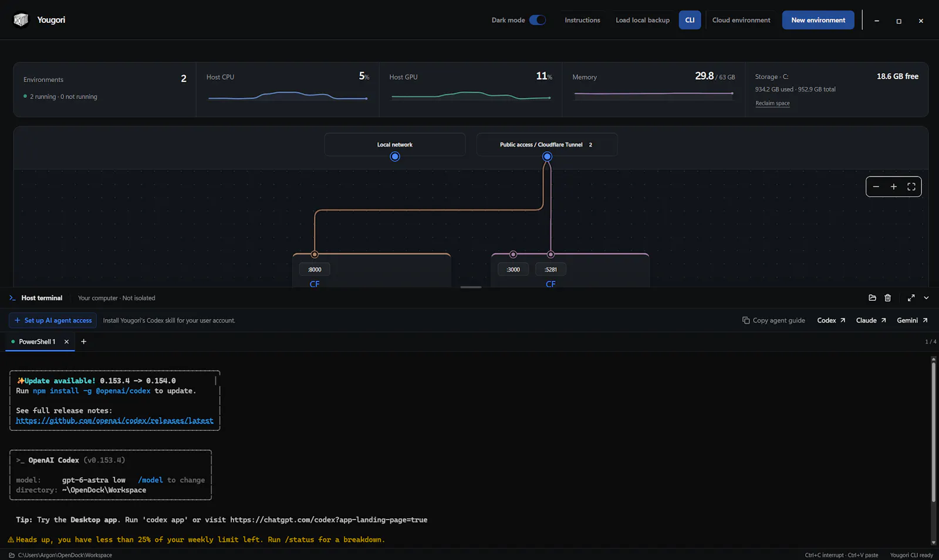Open the Gemini external link
The image size is (939, 560).
tap(912, 320)
